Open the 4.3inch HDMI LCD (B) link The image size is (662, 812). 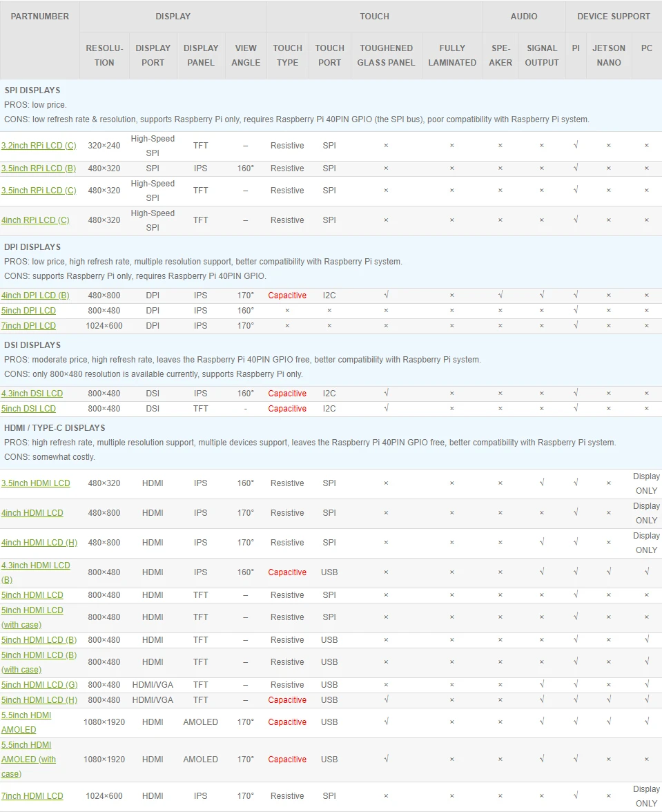36,573
